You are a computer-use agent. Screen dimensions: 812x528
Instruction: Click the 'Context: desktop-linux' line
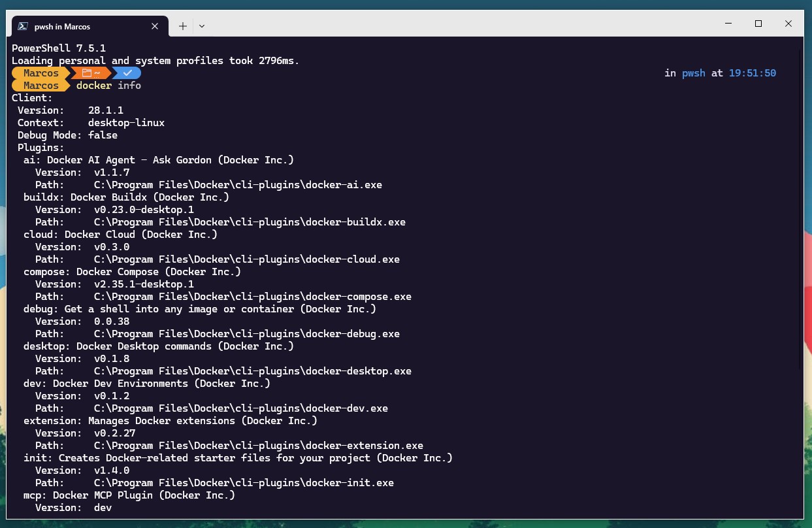(x=91, y=123)
